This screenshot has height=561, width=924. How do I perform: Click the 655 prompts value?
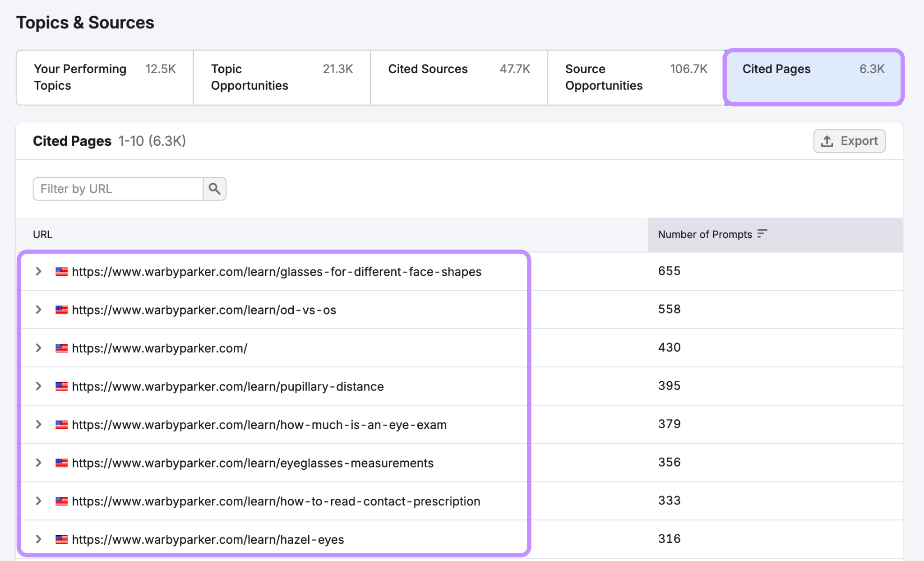(669, 271)
